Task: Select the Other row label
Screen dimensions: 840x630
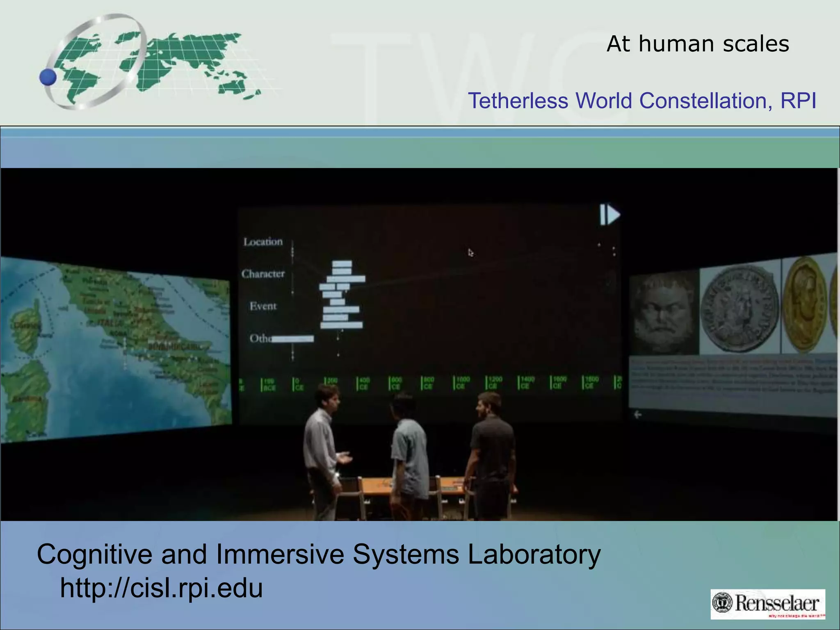Action: [260, 338]
